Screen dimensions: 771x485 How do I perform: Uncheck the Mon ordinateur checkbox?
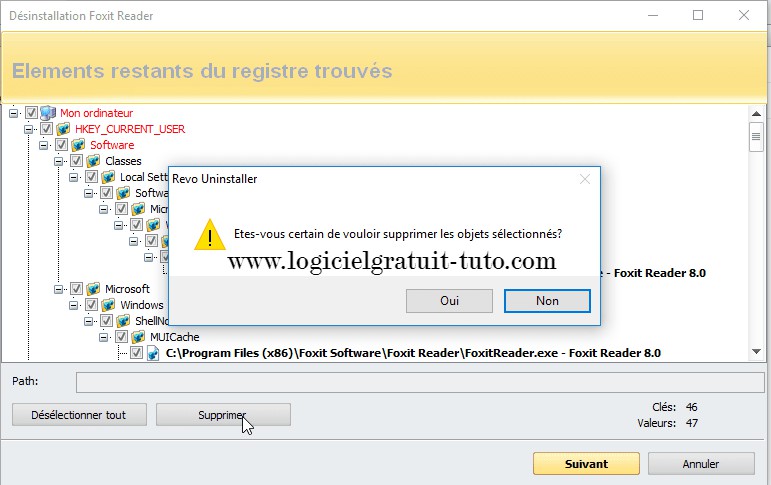31,113
